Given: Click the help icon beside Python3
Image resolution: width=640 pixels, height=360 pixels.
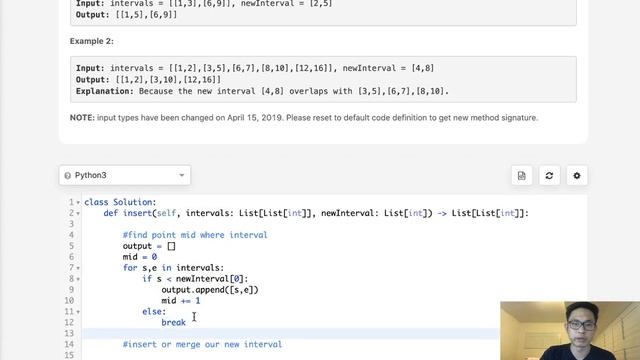Looking at the screenshot, I should (67, 176).
